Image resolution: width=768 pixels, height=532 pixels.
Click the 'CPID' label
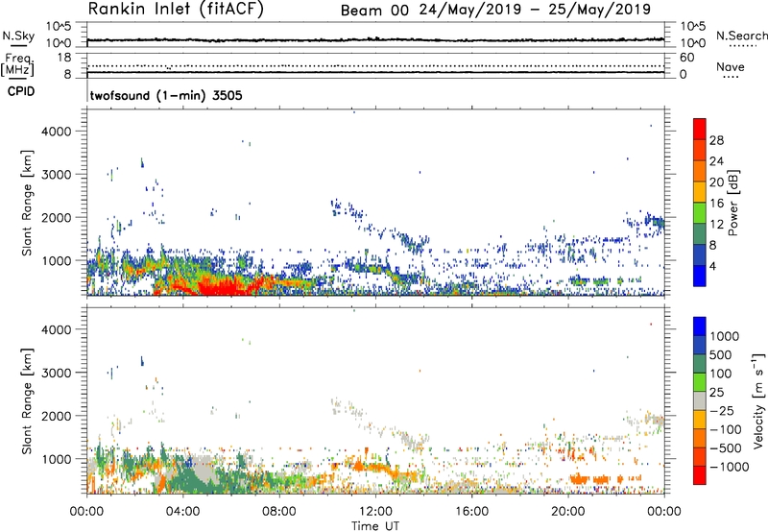(x=21, y=91)
